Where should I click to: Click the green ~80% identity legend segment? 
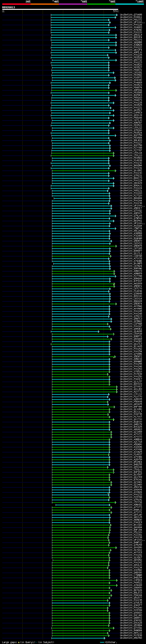(101, 4)
